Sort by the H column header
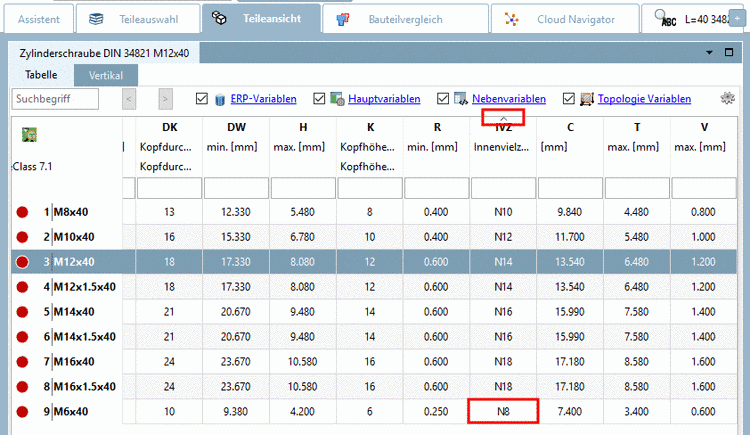The height and width of the screenshot is (435, 750). pos(303,127)
